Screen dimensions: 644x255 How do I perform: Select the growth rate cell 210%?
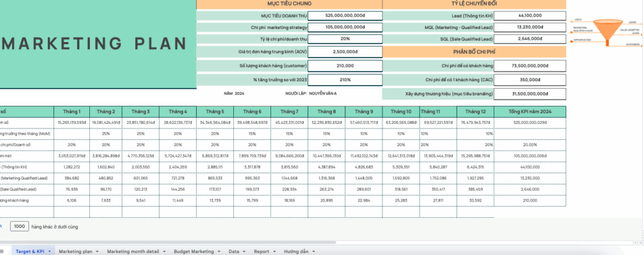tap(345, 80)
